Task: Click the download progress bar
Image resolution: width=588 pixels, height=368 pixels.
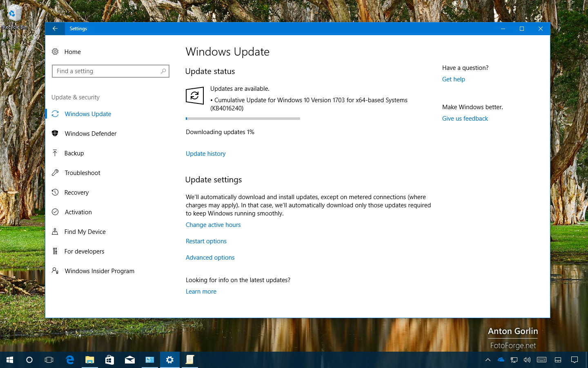Action: (243, 119)
